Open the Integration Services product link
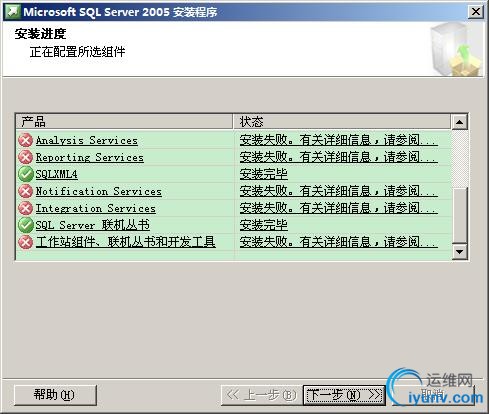 96,208
